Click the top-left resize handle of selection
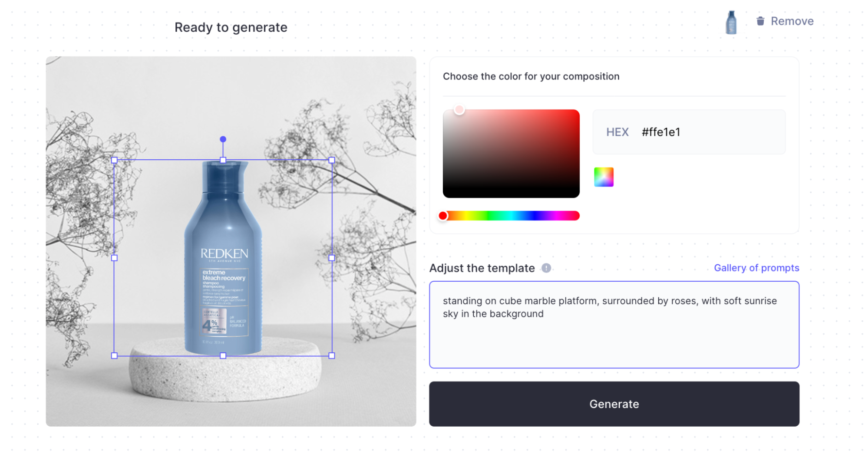The image size is (868, 460). point(114,160)
